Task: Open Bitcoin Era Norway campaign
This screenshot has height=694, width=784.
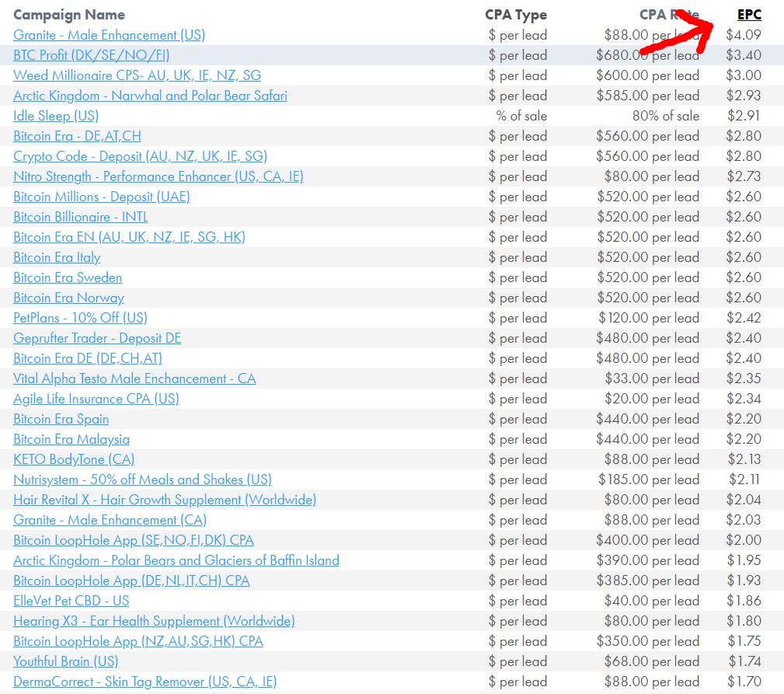Action: (68, 298)
